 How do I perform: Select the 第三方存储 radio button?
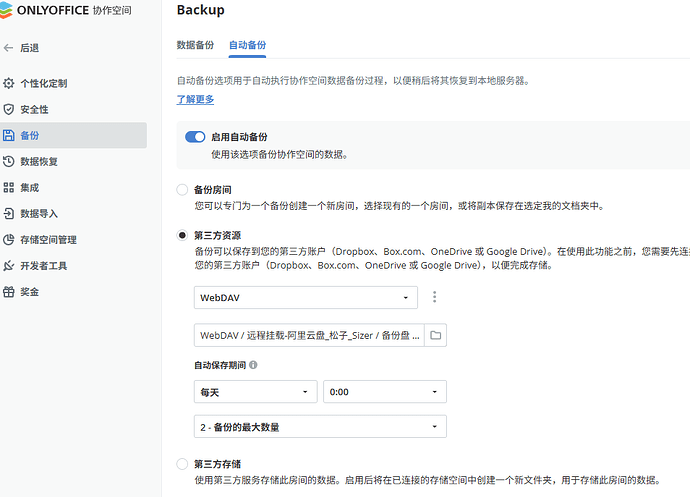182,464
